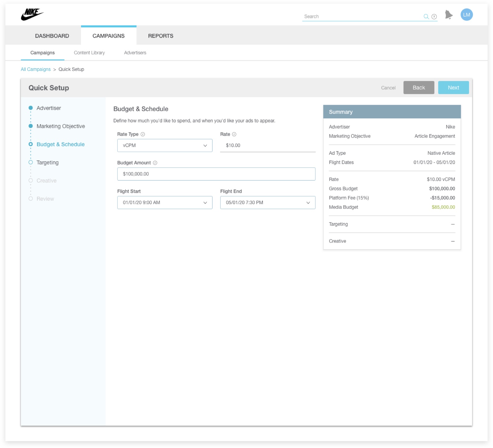The width and height of the screenshot is (493, 448).
Task: Click the Review step circle
Action: coord(31,199)
